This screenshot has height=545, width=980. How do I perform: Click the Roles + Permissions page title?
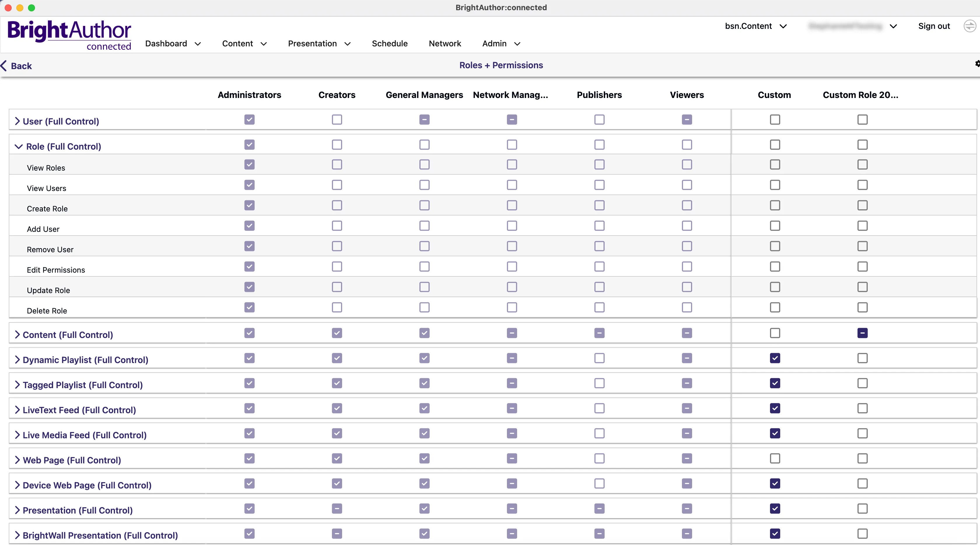coord(501,65)
